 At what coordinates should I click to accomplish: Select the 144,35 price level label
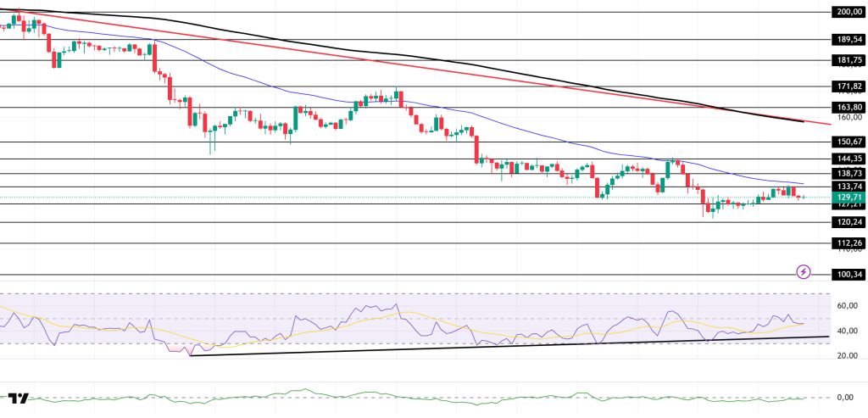coord(848,159)
